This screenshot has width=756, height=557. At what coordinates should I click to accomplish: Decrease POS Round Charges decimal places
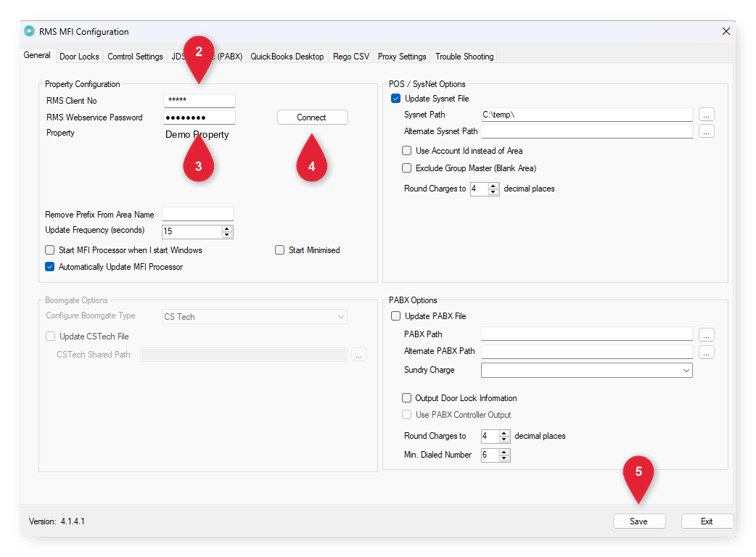click(x=493, y=191)
